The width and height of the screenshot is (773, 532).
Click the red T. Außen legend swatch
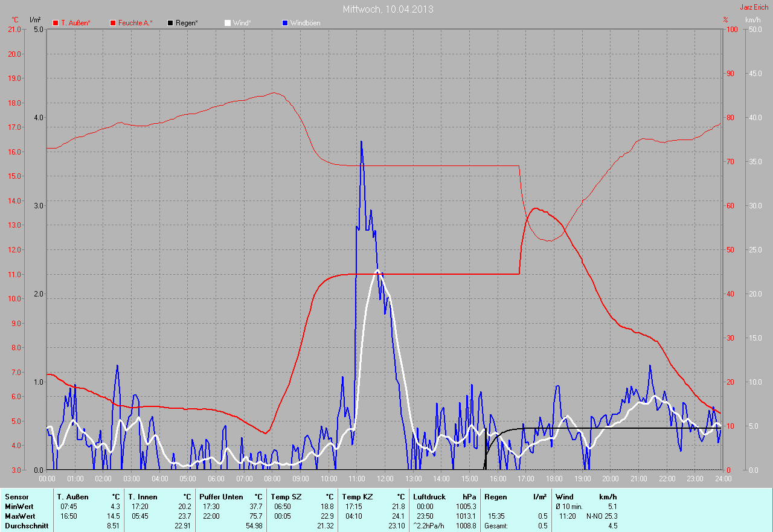click(56, 23)
